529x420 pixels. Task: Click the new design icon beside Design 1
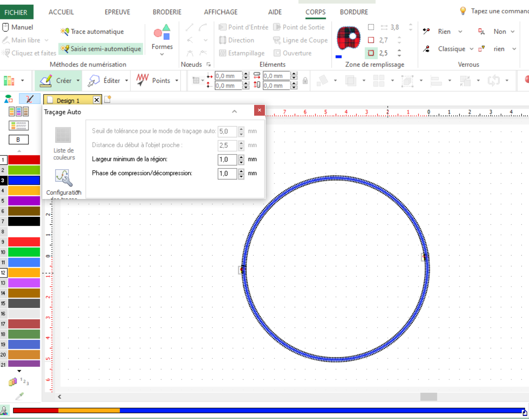pos(107,100)
